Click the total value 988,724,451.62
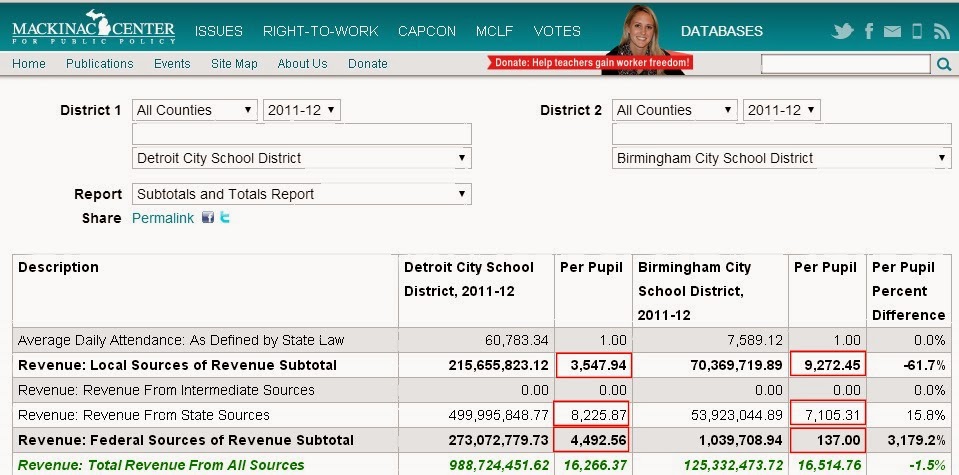 (498, 465)
